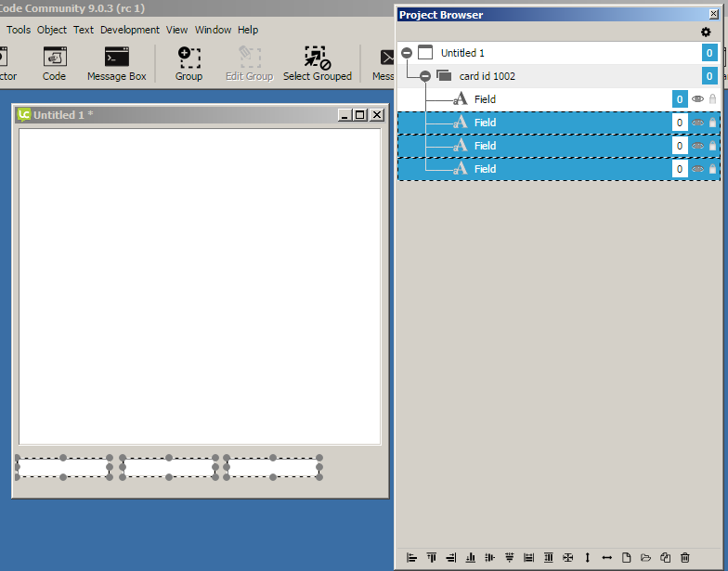728x571 pixels.
Task: Toggle eye visibility of the middle highlighted Field
Action: point(698,146)
